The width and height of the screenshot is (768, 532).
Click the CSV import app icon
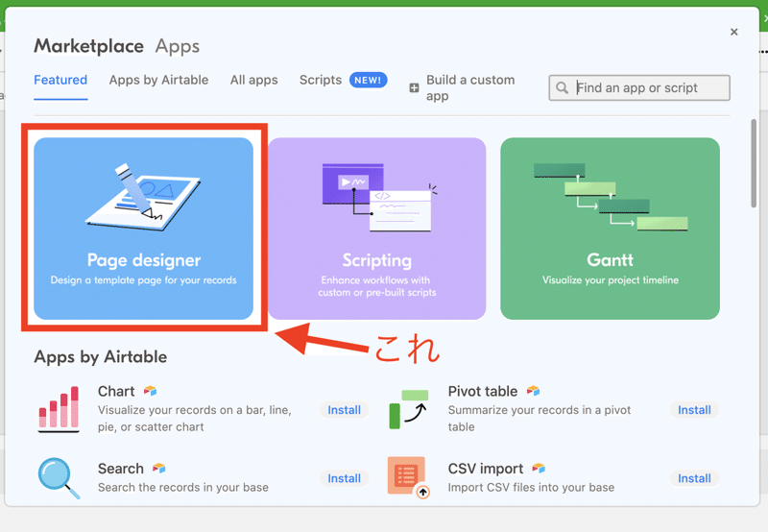(409, 477)
